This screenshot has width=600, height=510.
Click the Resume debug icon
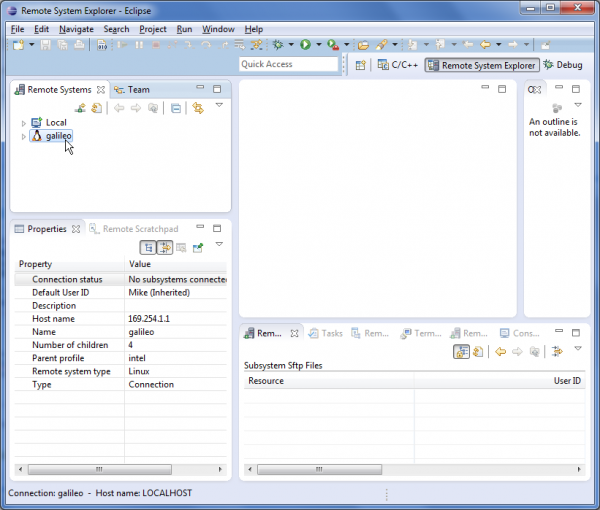coord(122,45)
